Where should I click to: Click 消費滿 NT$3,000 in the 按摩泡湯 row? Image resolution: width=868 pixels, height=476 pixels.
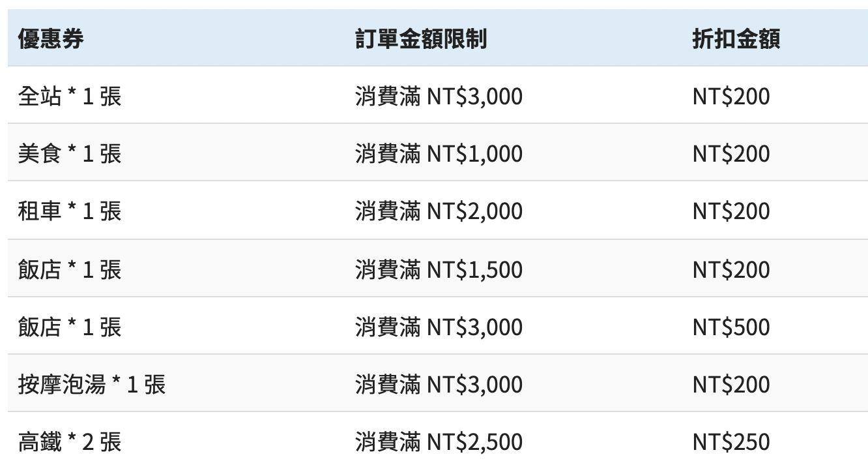coord(439,384)
